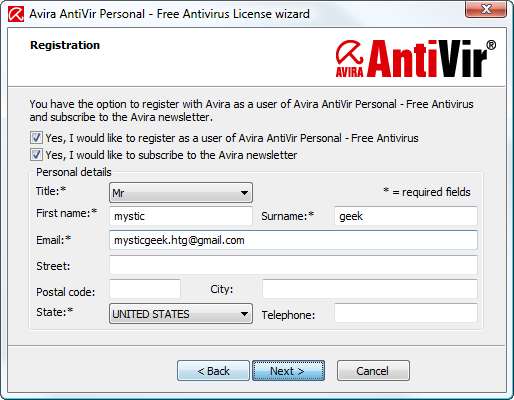This screenshot has height=400, width=514.
Task: Click the empty Street input field
Action: 293,265
